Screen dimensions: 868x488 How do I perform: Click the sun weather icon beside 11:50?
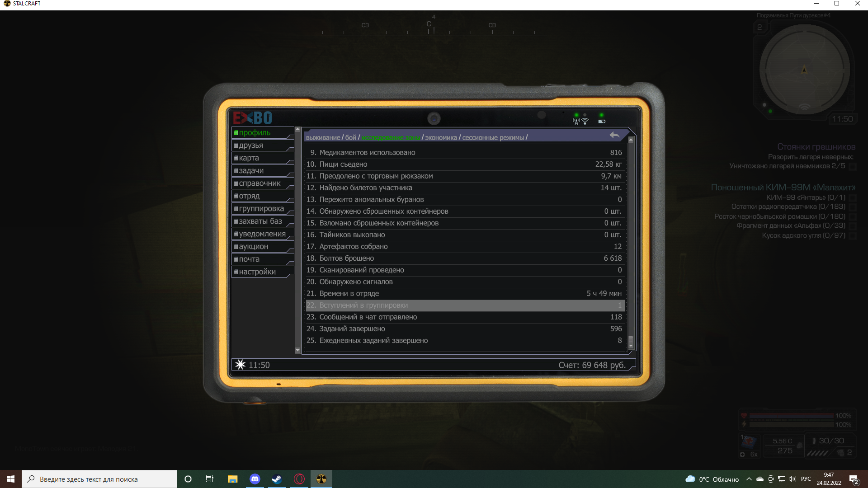coord(241,365)
